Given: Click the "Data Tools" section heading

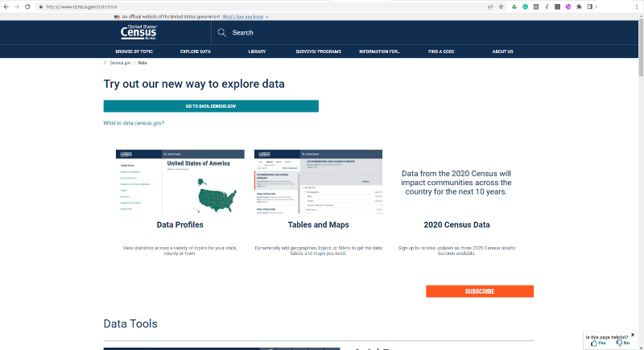Looking at the screenshot, I should click(130, 323).
